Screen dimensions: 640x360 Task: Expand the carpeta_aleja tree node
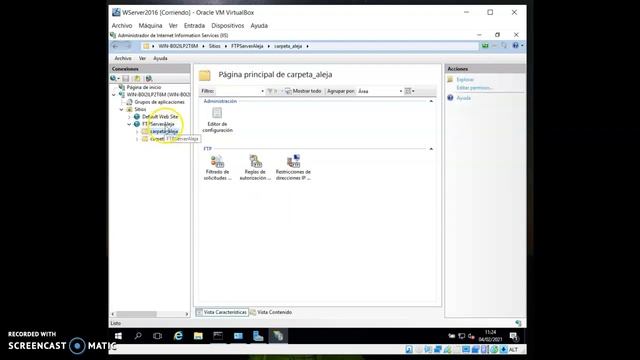point(137,131)
